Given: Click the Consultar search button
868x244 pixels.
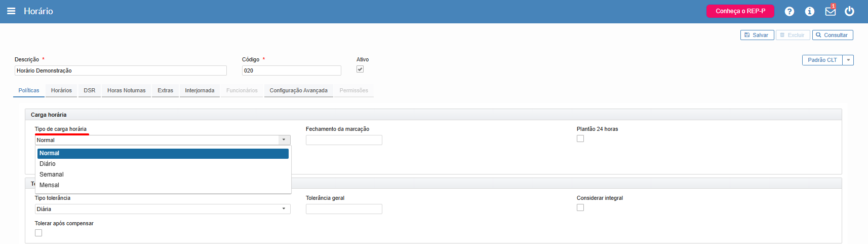Looking at the screenshot, I should click(832, 35).
